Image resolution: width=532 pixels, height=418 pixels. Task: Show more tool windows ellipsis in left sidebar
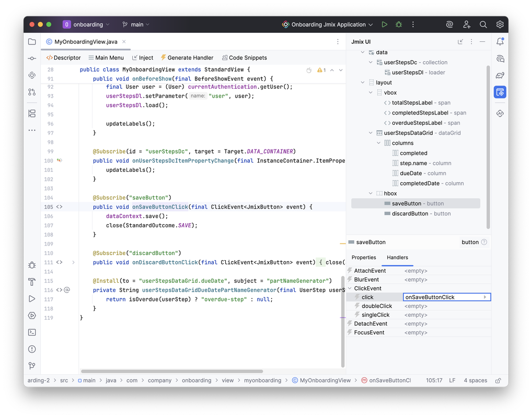[x=32, y=130]
